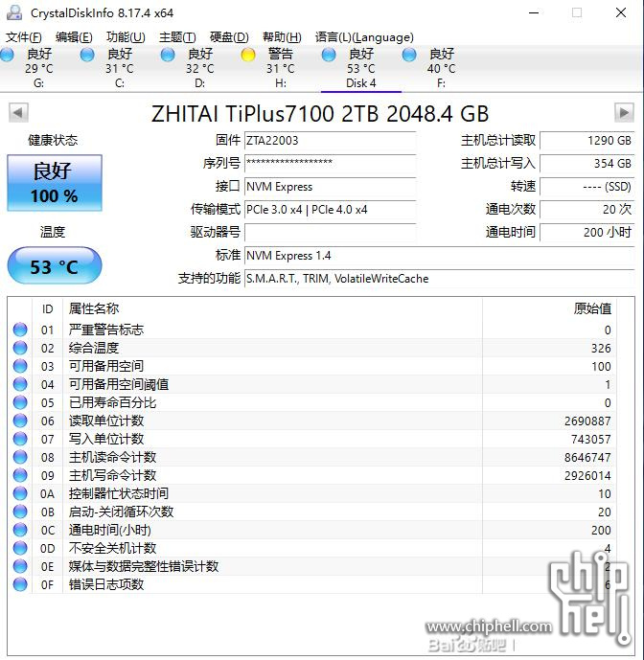Click the rotation speed value ---- (SSD)
The image size is (644, 660).
(587, 186)
